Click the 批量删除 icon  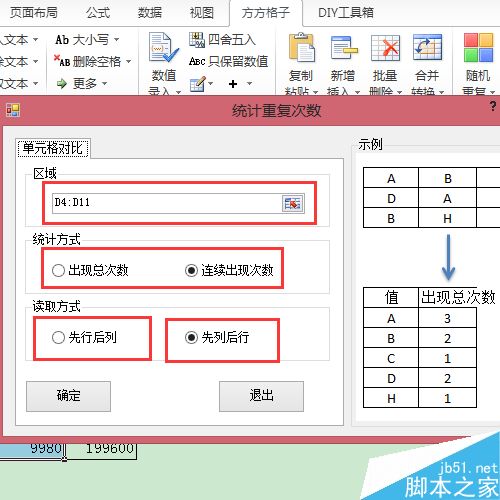(385, 48)
